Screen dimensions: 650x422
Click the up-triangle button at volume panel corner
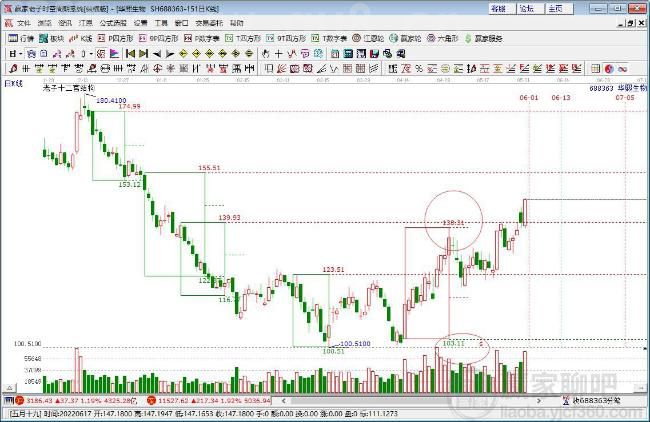point(9,388)
